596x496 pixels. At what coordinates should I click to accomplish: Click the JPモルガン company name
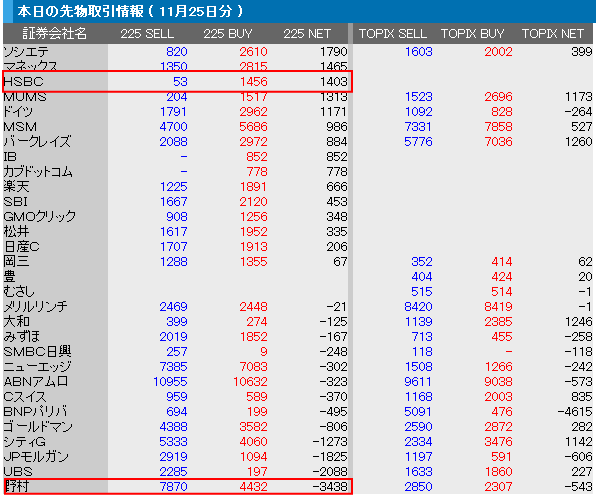(x=36, y=456)
